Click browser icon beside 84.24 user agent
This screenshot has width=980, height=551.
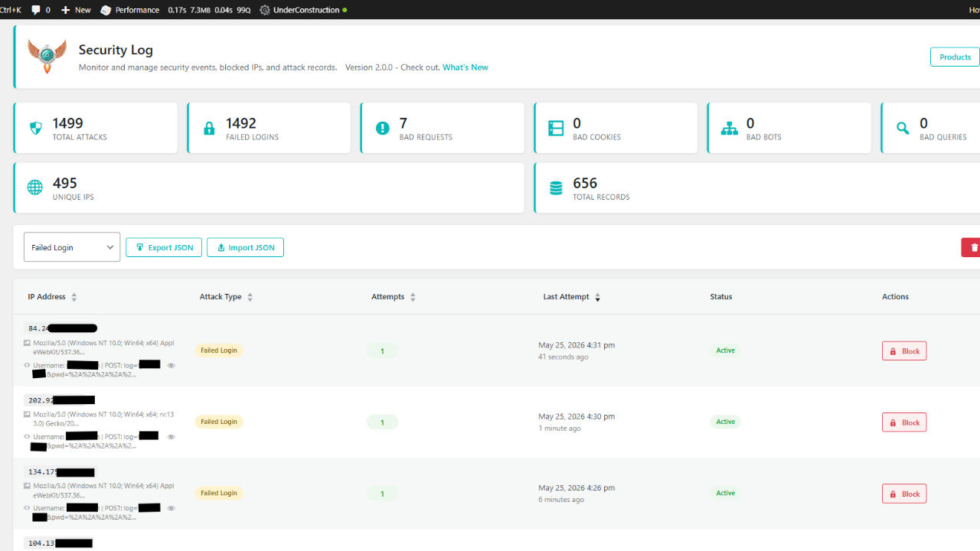click(27, 343)
